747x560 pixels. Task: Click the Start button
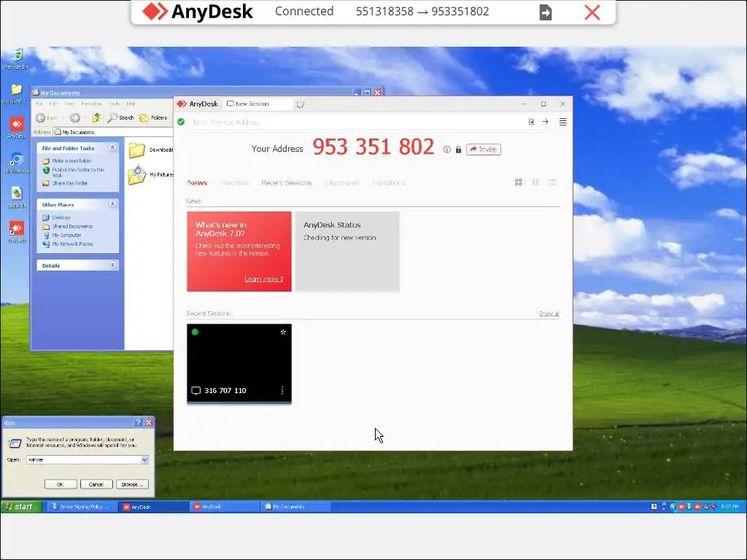(x=20, y=507)
